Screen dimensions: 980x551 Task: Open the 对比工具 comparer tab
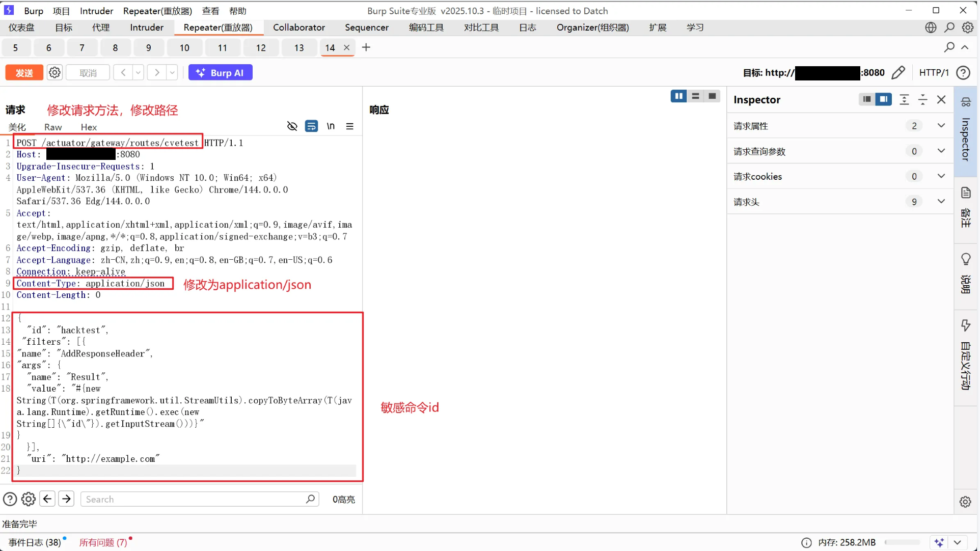coord(481,27)
